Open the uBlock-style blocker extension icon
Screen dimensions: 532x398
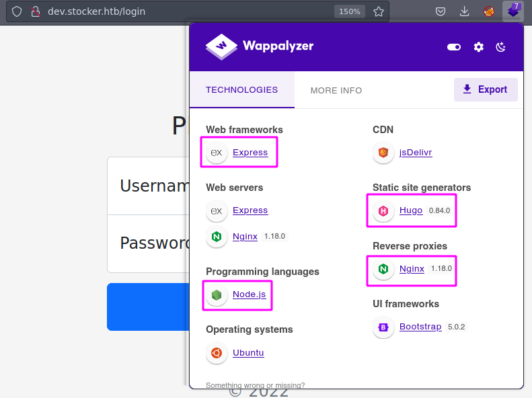(489, 11)
